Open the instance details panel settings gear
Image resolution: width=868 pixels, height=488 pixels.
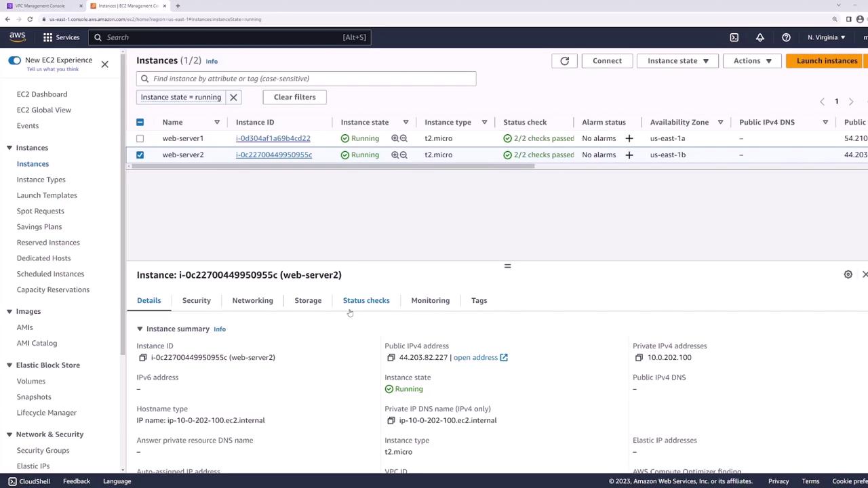coord(848,274)
